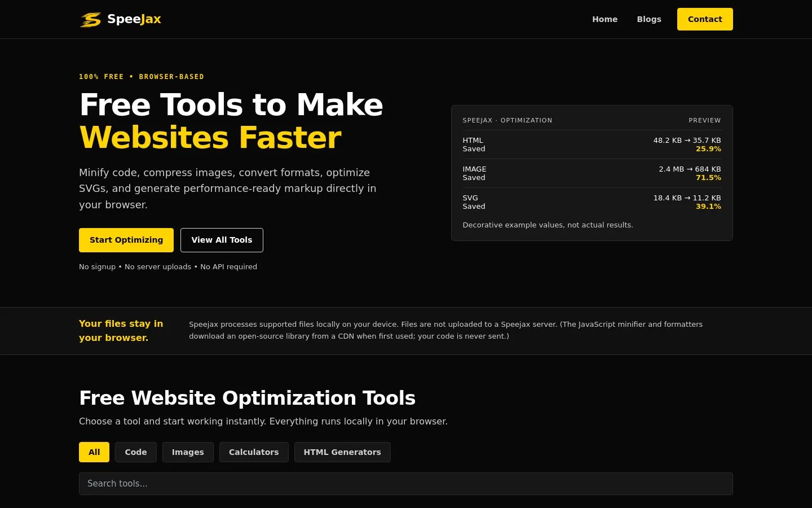Viewport: 812px width, 508px height.
Task: Click the Speejax lightning logo icon
Action: (90, 19)
